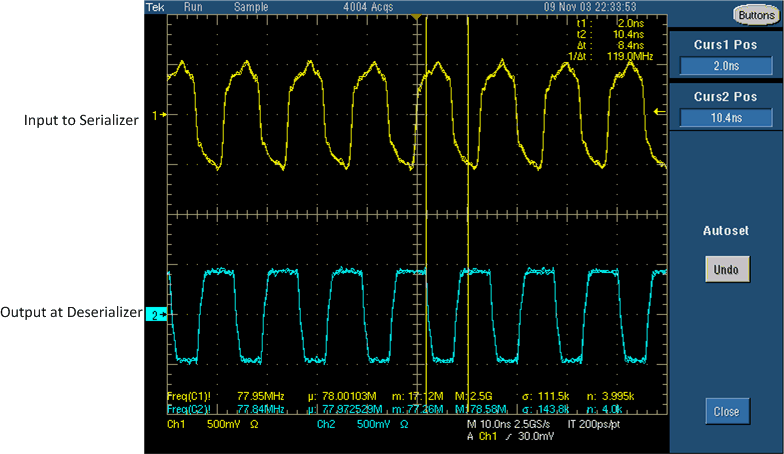This screenshot has height=454, width=784.
Task: Close the cursor side panel
Action: tap(725, 411)
